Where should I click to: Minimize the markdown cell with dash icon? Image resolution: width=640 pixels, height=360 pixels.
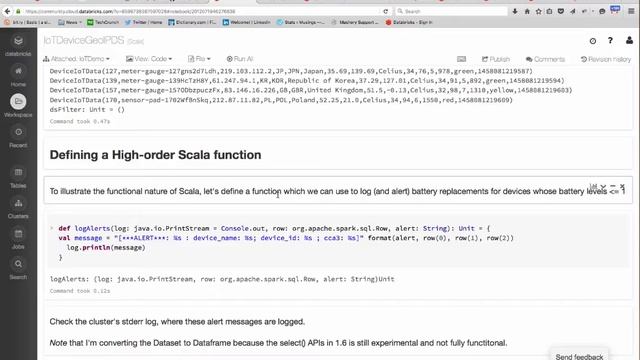click(613, 186)
